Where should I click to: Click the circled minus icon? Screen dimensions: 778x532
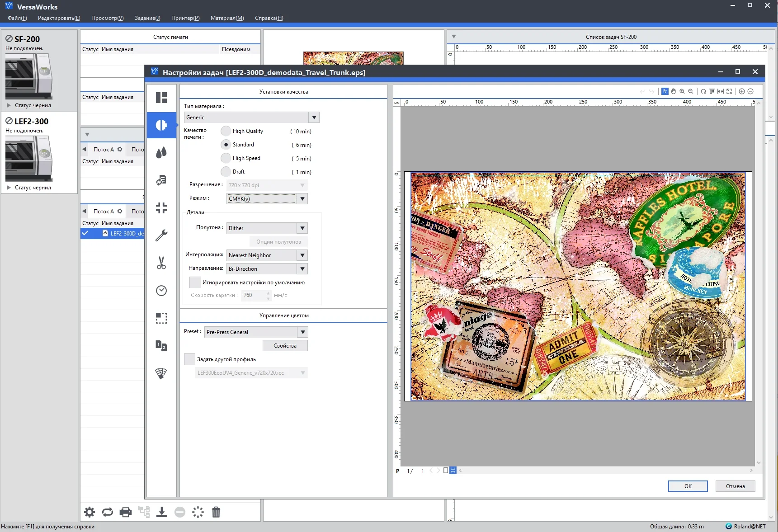point(750,91)
